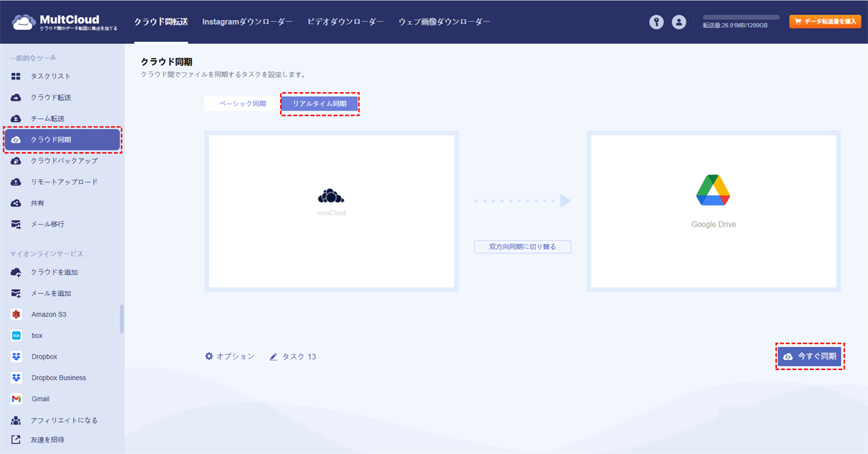Click the Dropbox Business icon
Image resolution: width=868 pixels, height=454 pixels.
pyautogui.click(x=16, y=377)
